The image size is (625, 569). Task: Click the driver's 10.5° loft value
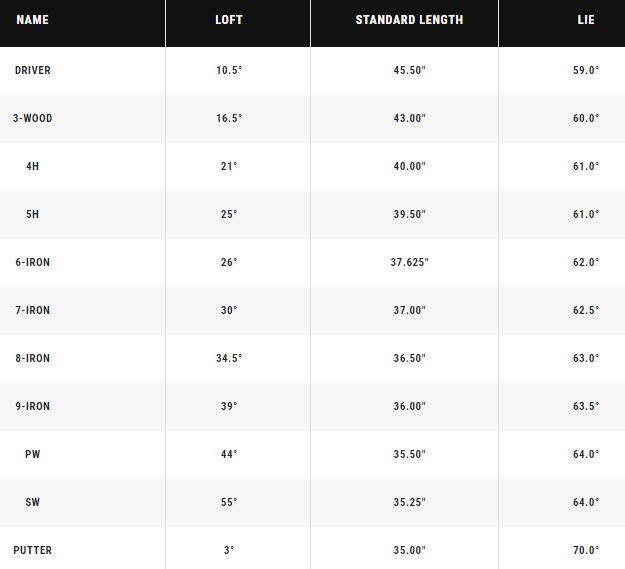tap(229, 70)
